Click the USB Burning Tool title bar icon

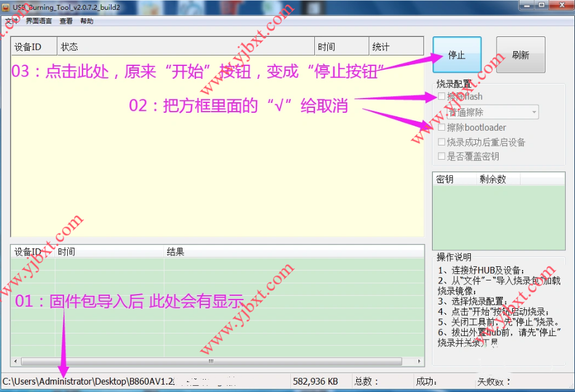point(5,6)
